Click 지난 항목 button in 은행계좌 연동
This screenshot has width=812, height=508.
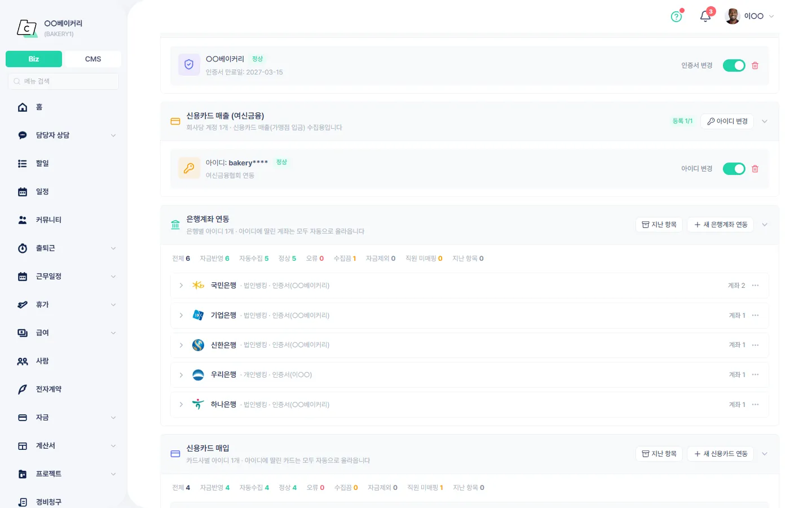coord(659,225)
